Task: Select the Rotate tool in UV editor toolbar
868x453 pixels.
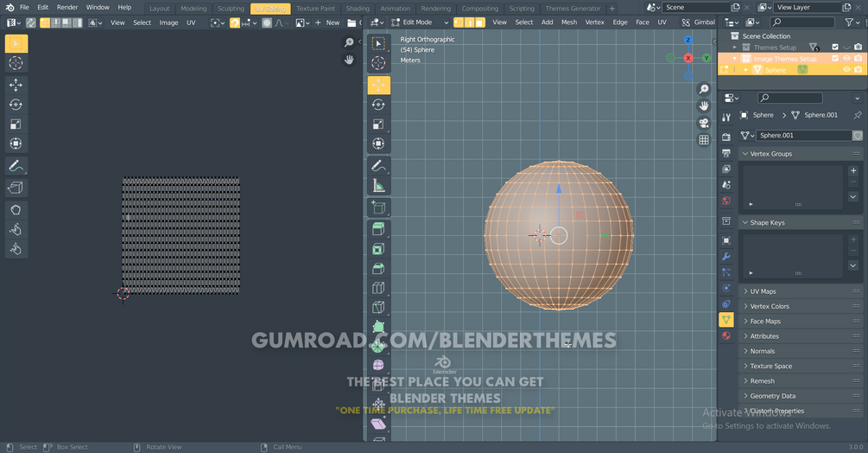Action: pyautogui.click(x=16, y=105)
